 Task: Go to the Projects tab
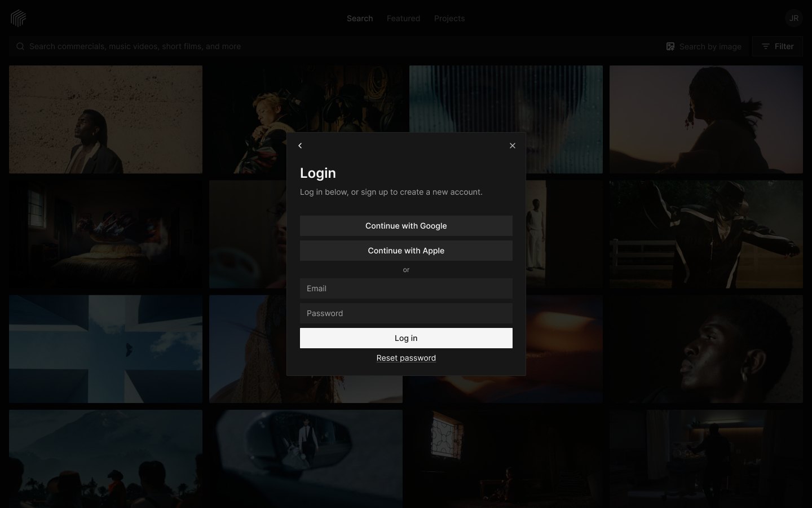pyautogui.click(x=449, y=19)
